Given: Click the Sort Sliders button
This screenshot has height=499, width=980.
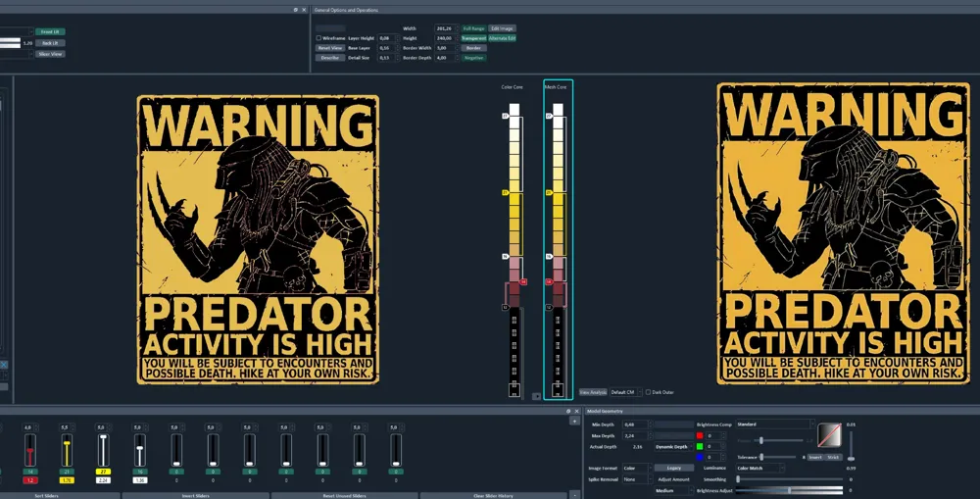Looking at the screenshot, I should coord(47,495).
